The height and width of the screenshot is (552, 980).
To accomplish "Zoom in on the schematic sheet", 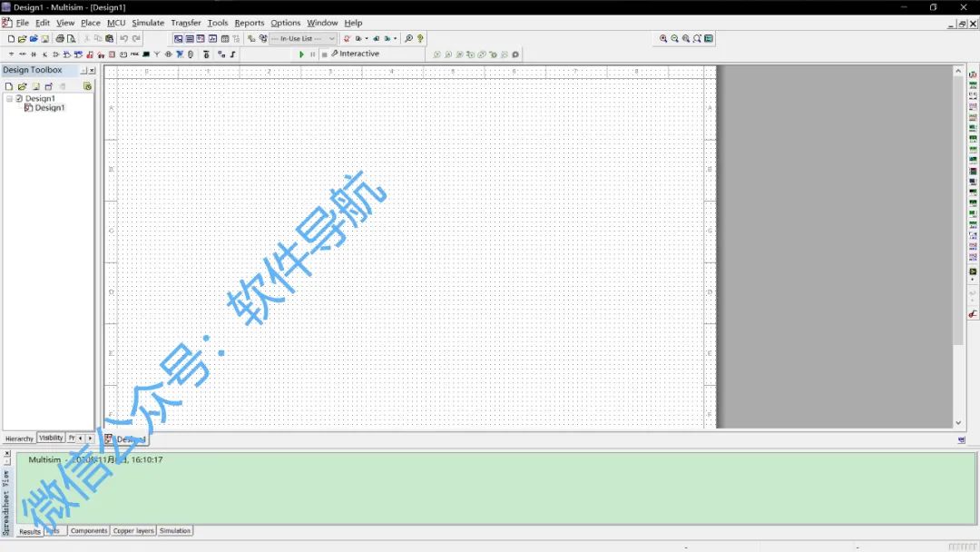I will 663,39.
